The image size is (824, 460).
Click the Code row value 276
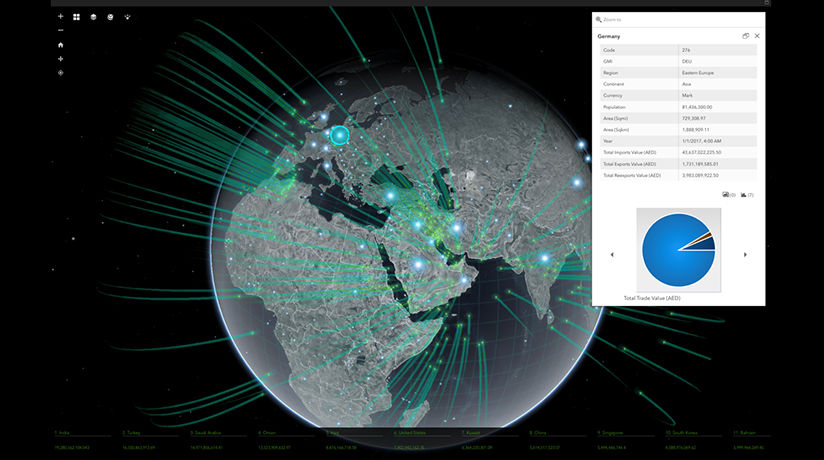[x=686, y=50]
